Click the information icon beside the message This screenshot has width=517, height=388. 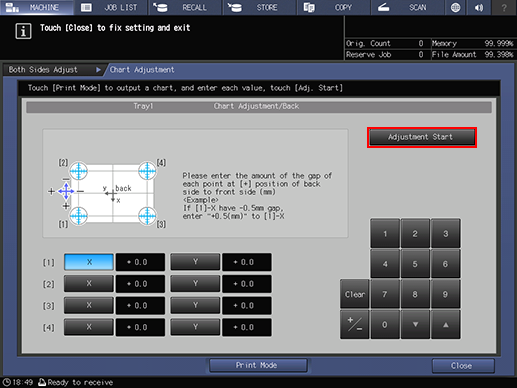pyautogui.click(x=23, y=31)
